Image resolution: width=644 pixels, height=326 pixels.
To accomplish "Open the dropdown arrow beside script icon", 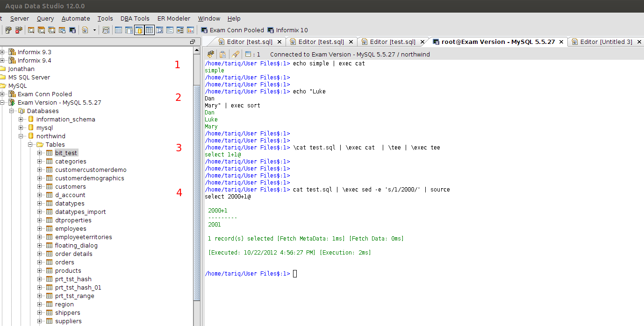I will [x=94, y=30].
